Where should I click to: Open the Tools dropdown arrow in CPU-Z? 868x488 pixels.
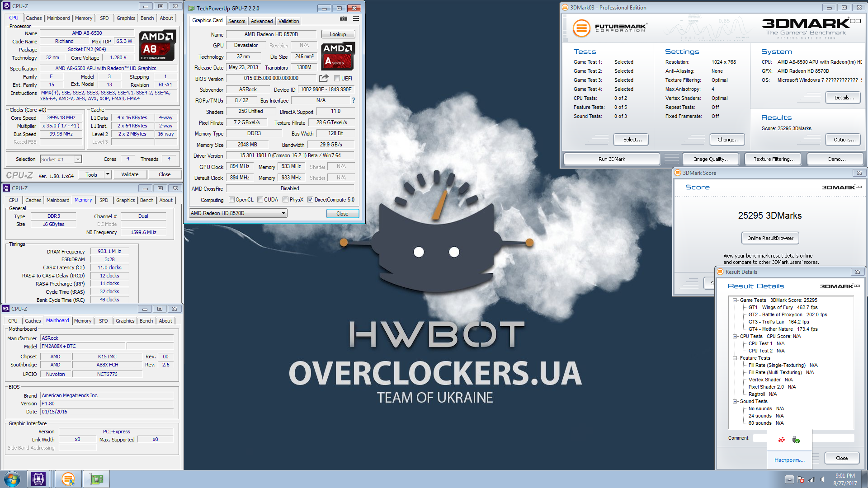pyautogui.click(x=108, y=174)
